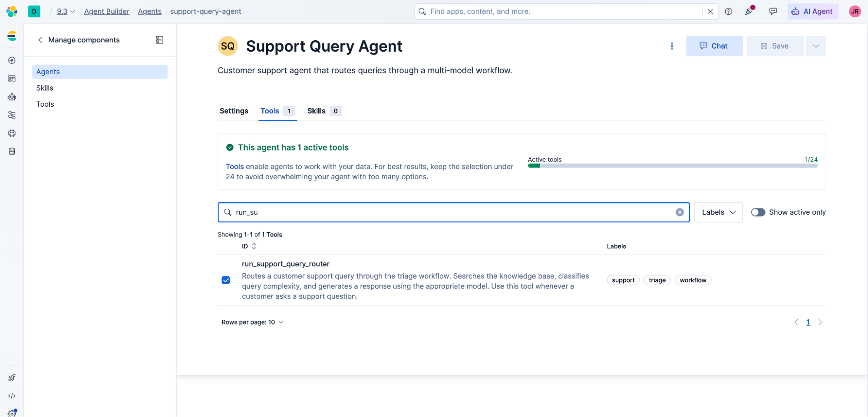
Task: Go to the next tools page
Action: coord(820,322)
